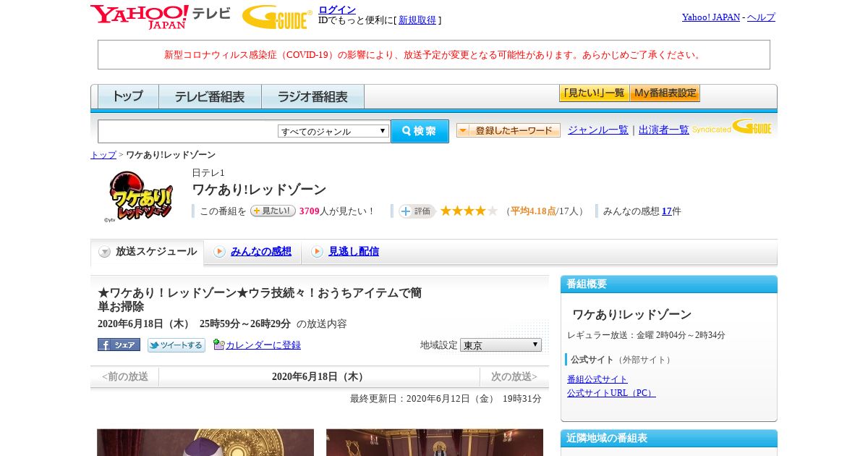
Task: Switch to the みんなの感想 tab
Action: 261,251
